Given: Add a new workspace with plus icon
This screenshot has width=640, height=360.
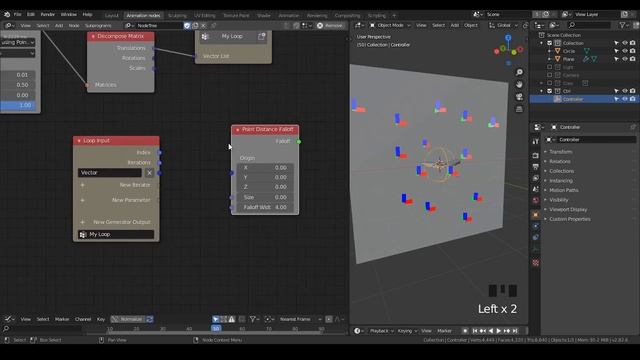Looking at the screenshot, I should pyautogui.click(x=394, y=16).
